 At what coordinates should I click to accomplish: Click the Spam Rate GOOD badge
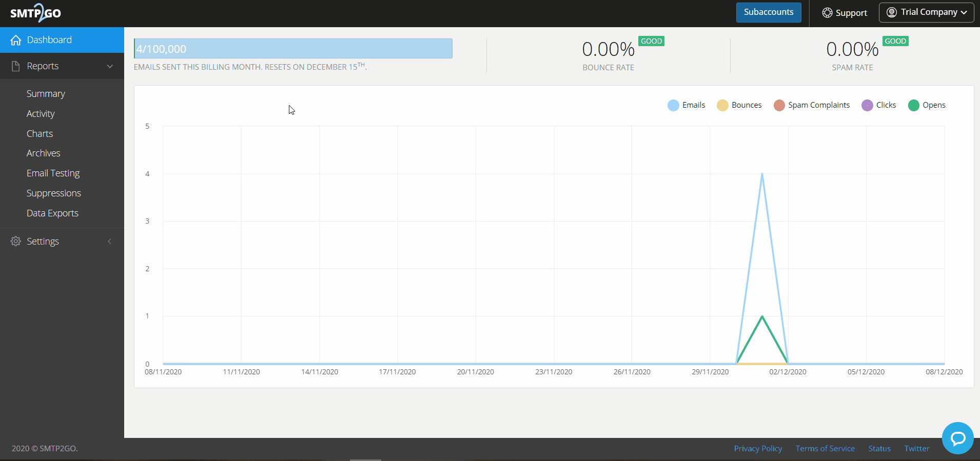[895, 41]
